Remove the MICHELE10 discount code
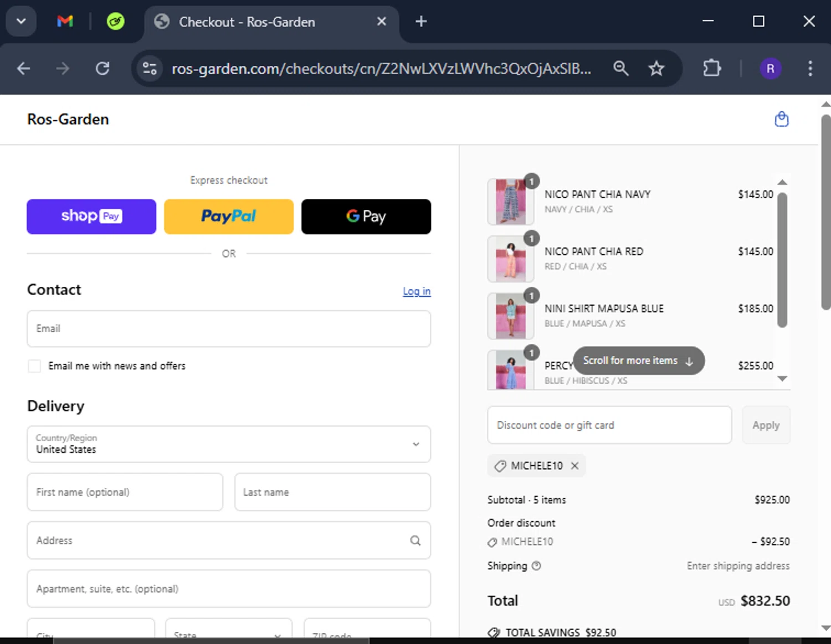Viewport: 831px width, 644px height. coord(575,466)
